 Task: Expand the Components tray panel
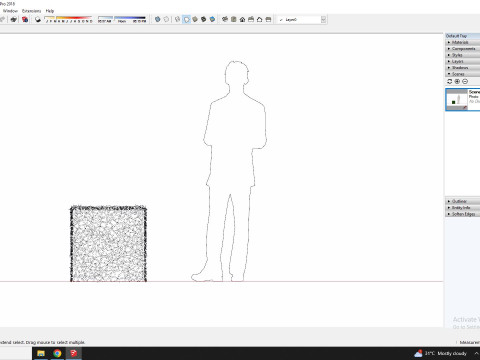pos(463,49)
